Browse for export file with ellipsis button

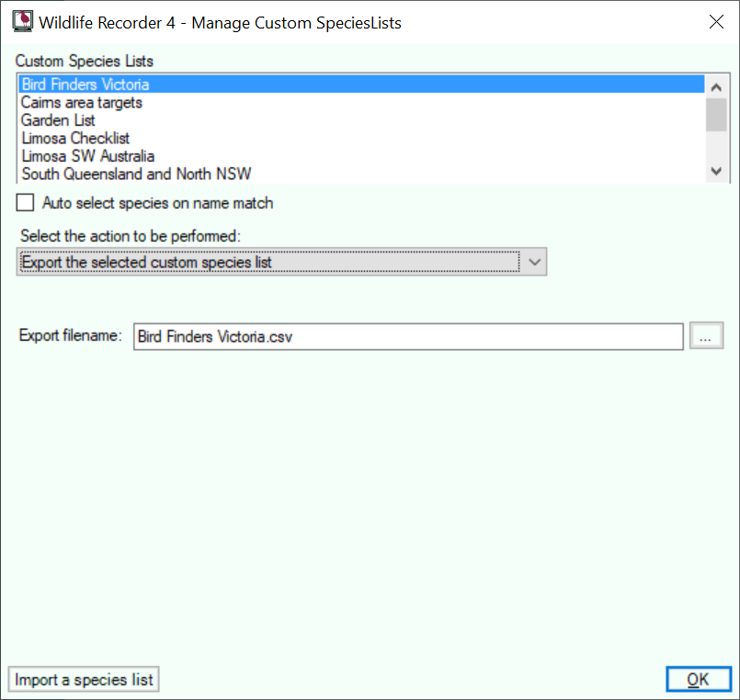pyautogui.click(x=706, y=336)
